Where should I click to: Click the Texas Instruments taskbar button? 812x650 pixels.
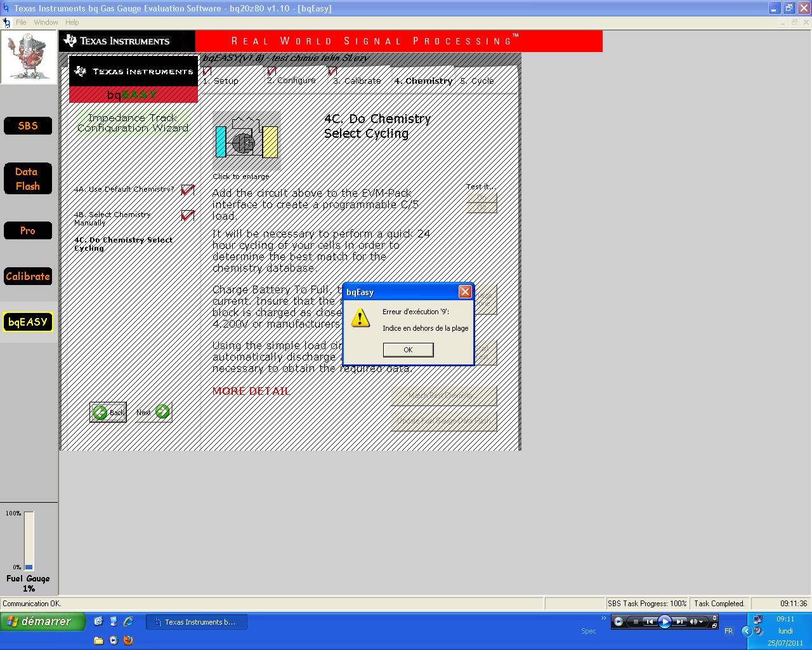[196, 622]
